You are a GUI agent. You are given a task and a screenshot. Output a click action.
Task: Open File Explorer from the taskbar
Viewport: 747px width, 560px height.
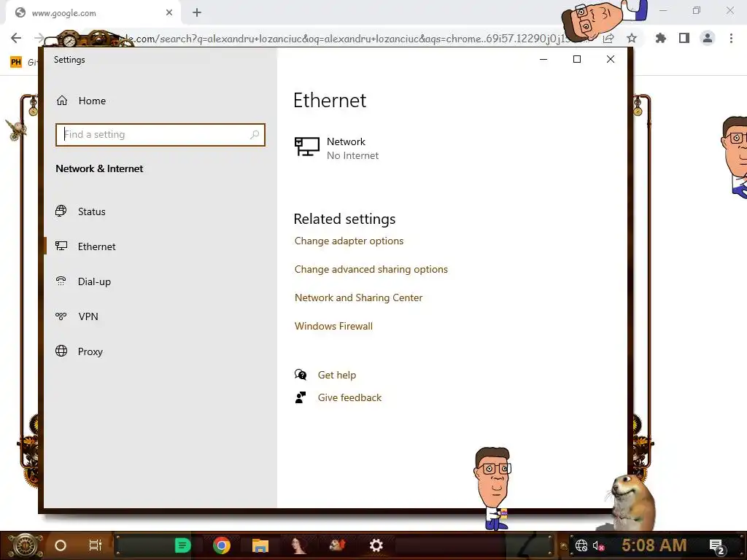pyautogui.click(x=260, y=545)
